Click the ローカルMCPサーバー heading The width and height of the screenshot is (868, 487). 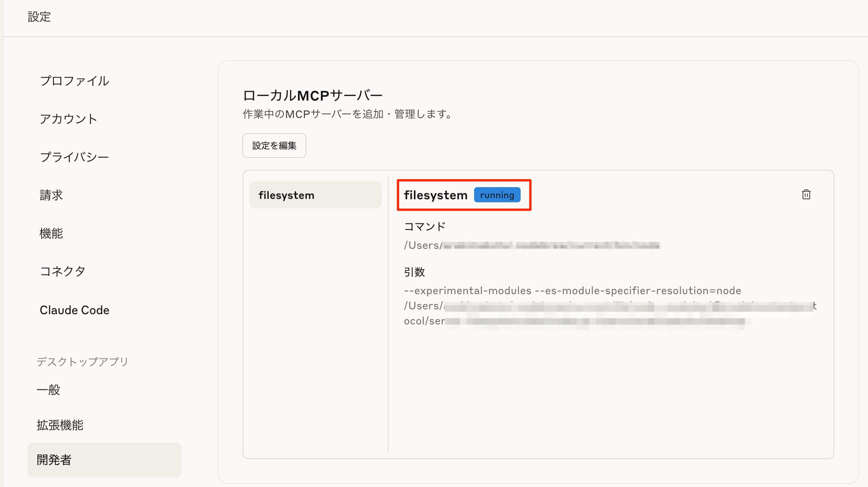pos(313,95)
